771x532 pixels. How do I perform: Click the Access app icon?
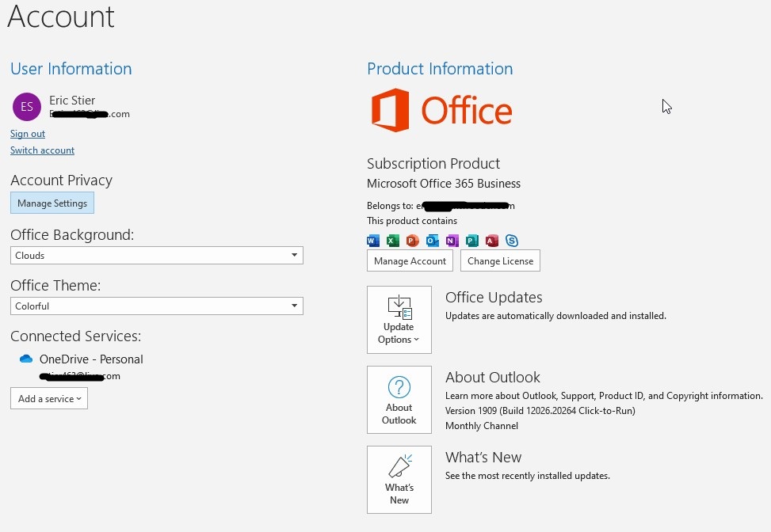coord(492,241)
